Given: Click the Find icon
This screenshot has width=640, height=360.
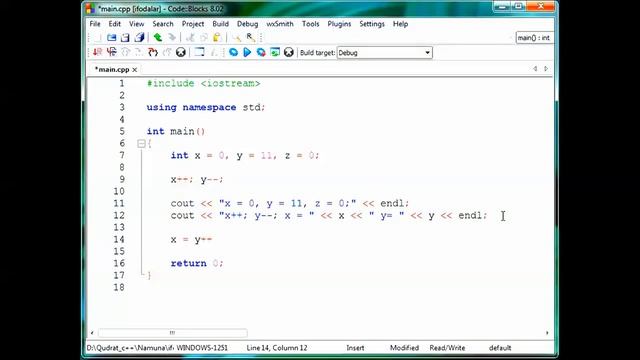Looking at the screenshot, I should (x=236, y=38).
